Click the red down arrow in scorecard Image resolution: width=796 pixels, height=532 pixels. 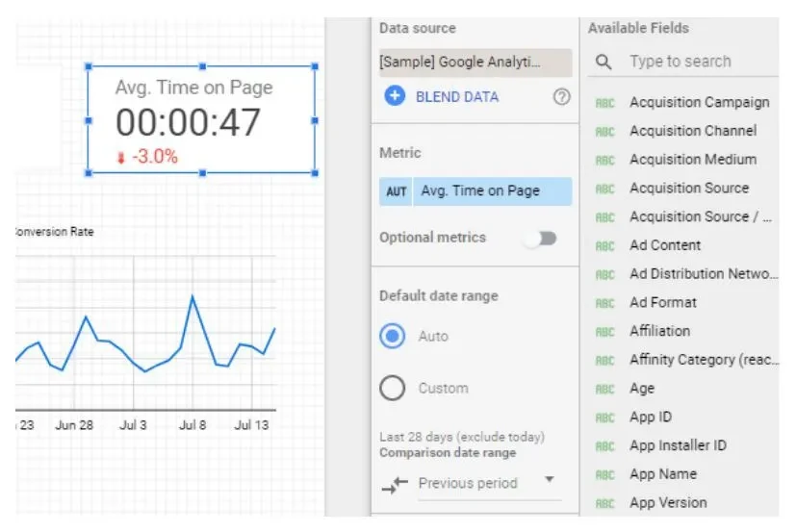tap(121, 158)
